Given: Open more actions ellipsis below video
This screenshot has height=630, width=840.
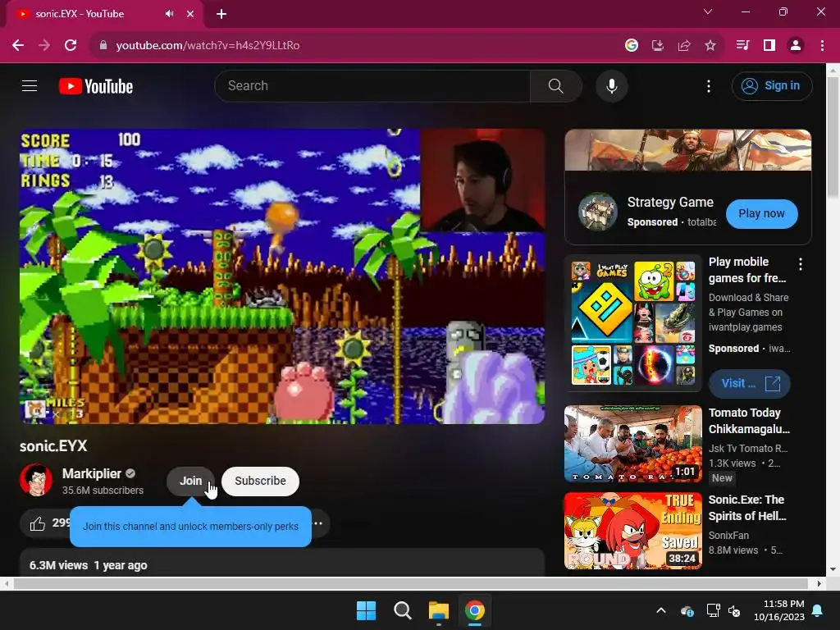Looking at the screenshot, I should [318, 523].
